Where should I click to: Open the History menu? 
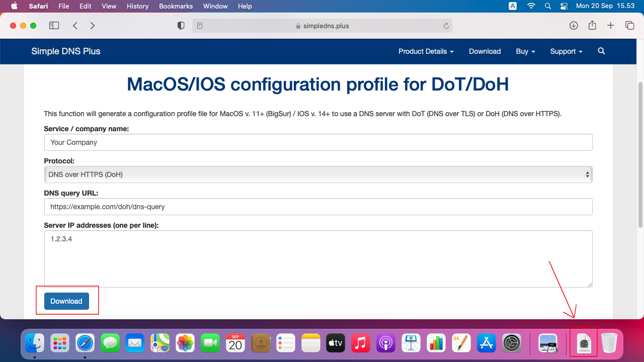pyautogui.click(x=137, y=6)
